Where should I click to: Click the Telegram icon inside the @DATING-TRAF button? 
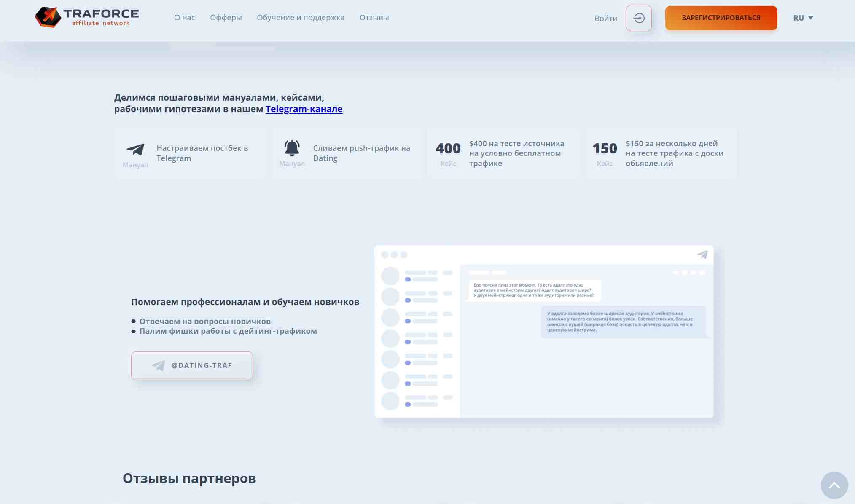pyautogui.click(x=159, y=365)
